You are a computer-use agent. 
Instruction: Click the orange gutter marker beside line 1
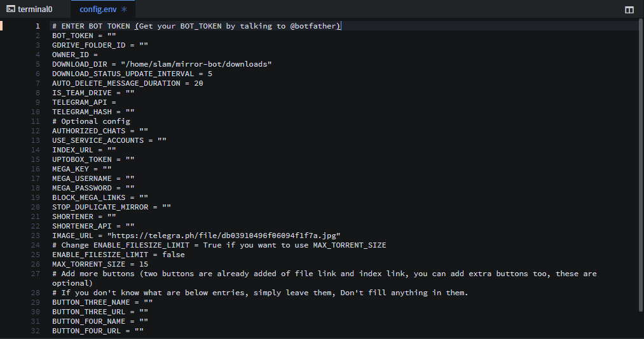(x=2, y=26)
